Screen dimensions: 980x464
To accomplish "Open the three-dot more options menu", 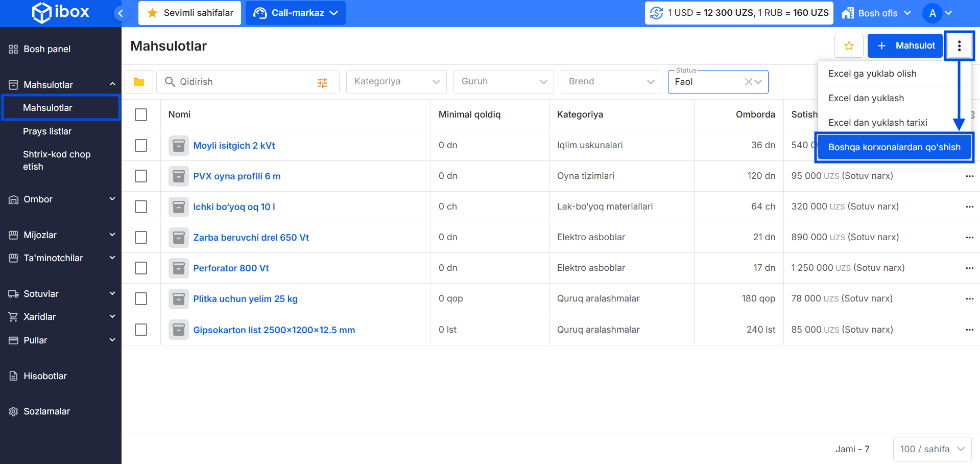I will (x=959, y=46).
